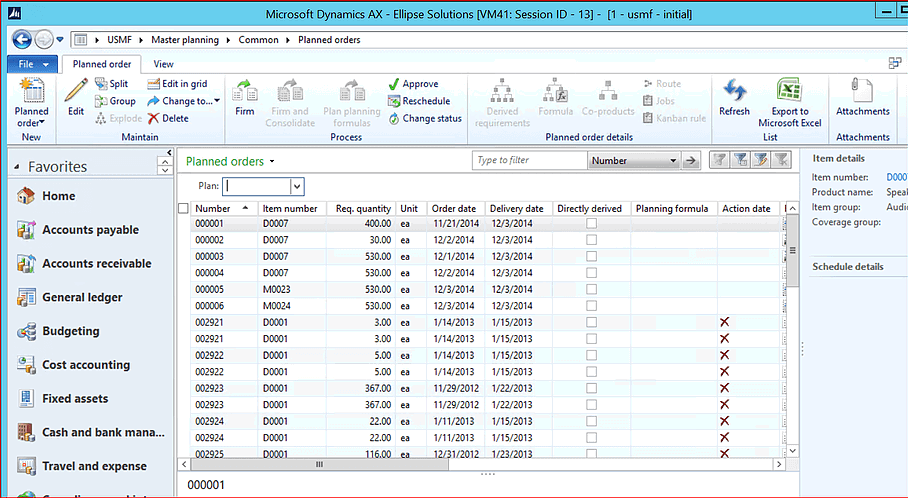Click USMF in the breadcrumb

(x=119, y=39)
